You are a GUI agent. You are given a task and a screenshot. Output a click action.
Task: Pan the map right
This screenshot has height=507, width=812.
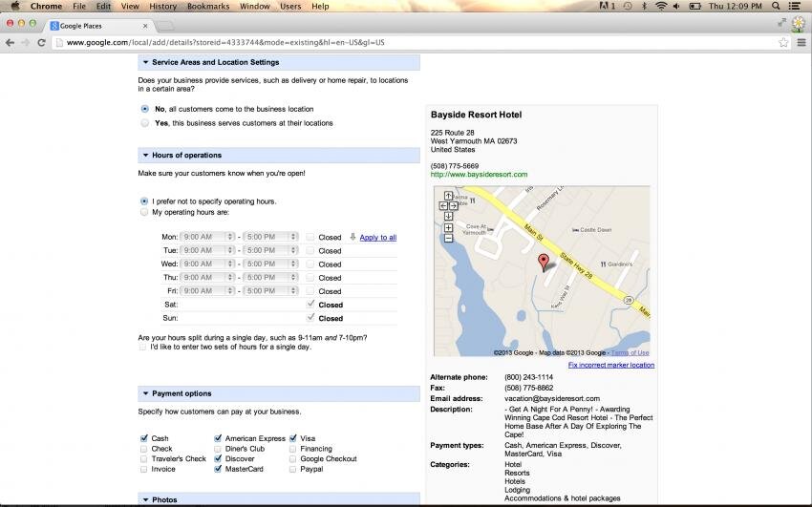454,206
